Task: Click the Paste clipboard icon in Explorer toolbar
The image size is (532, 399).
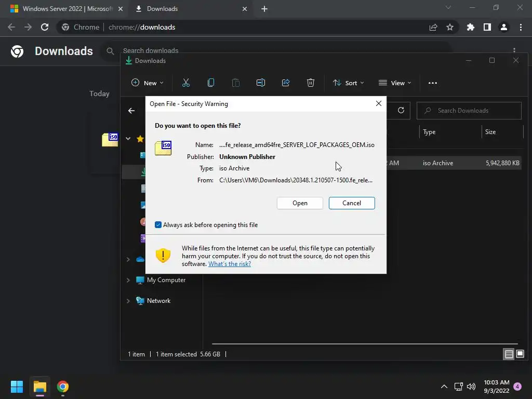Action: pyautogui.click(x=236, y=83)
